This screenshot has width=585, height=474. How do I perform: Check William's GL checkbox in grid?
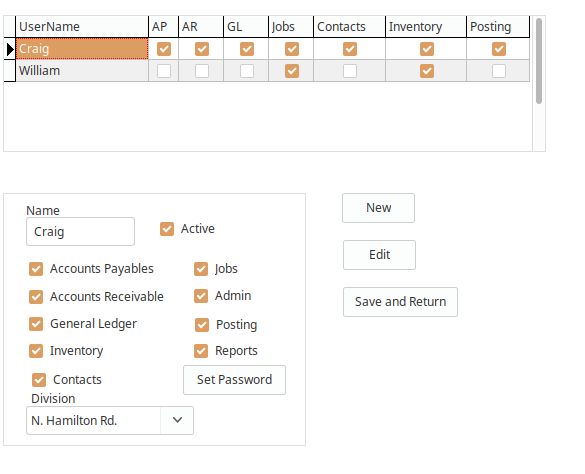[247, 71]
